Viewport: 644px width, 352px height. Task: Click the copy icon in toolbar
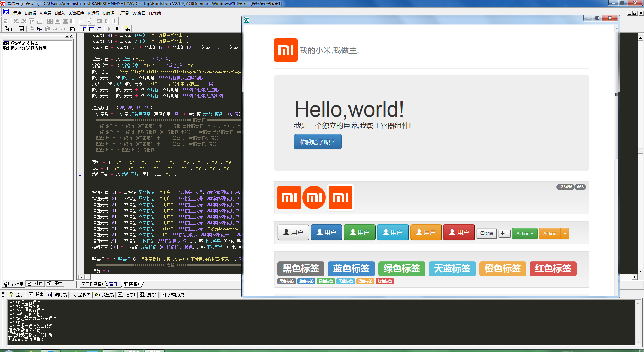(x=40, y=29)
